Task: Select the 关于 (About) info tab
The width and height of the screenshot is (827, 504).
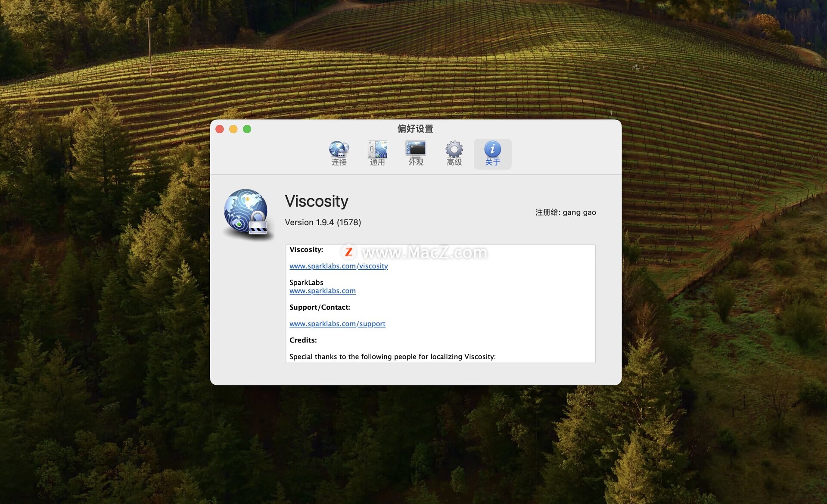Action: click(492, 154)
